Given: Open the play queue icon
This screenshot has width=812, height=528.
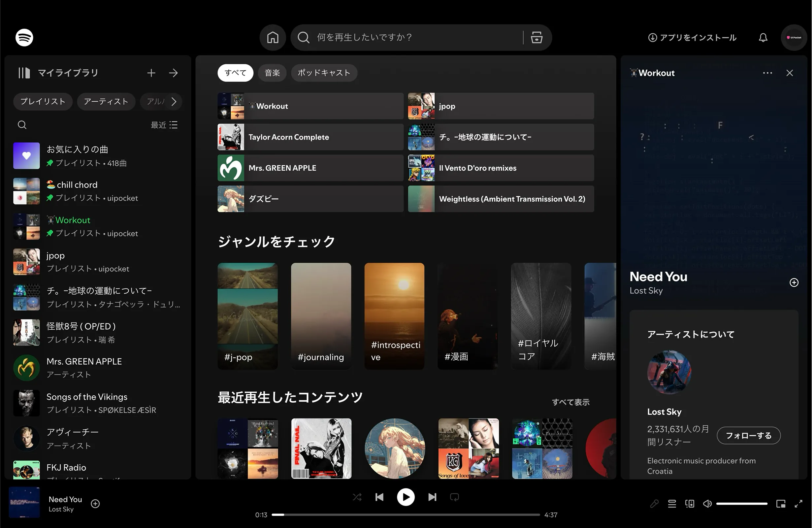Looking at the screenshot, I should 672,504.
